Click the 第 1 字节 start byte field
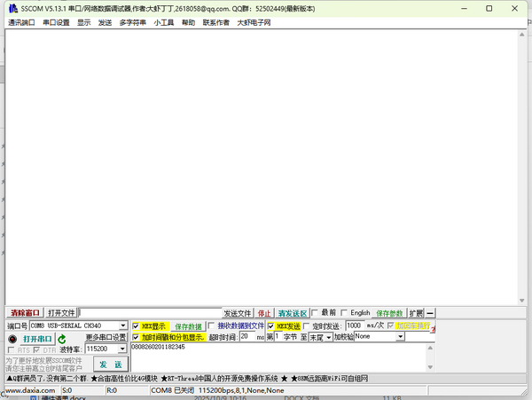The image size is (532, 400). [x=278, y=336]
